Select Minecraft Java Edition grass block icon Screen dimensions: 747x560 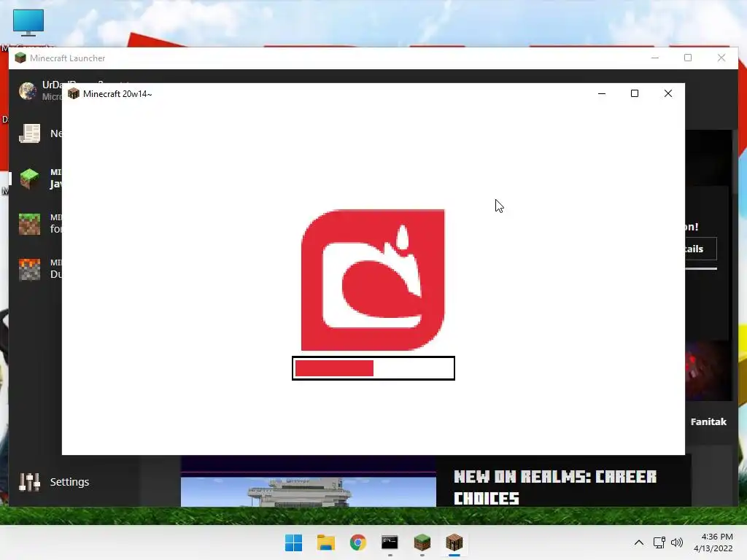click(x=29, y=179)
